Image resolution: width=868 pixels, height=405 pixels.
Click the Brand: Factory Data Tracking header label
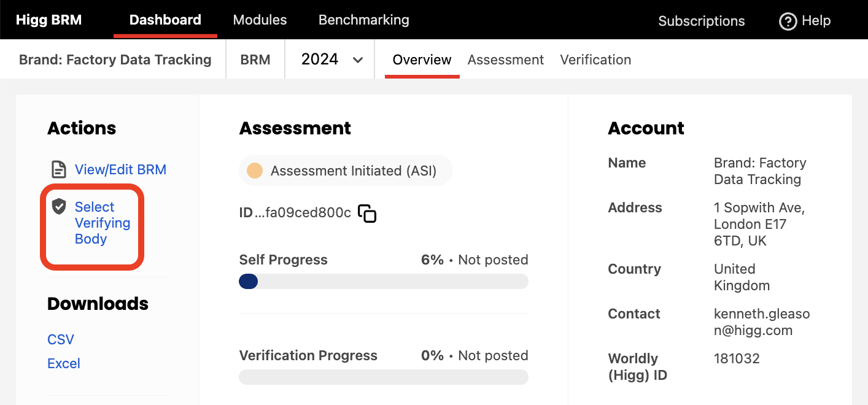tap(115, 60)
